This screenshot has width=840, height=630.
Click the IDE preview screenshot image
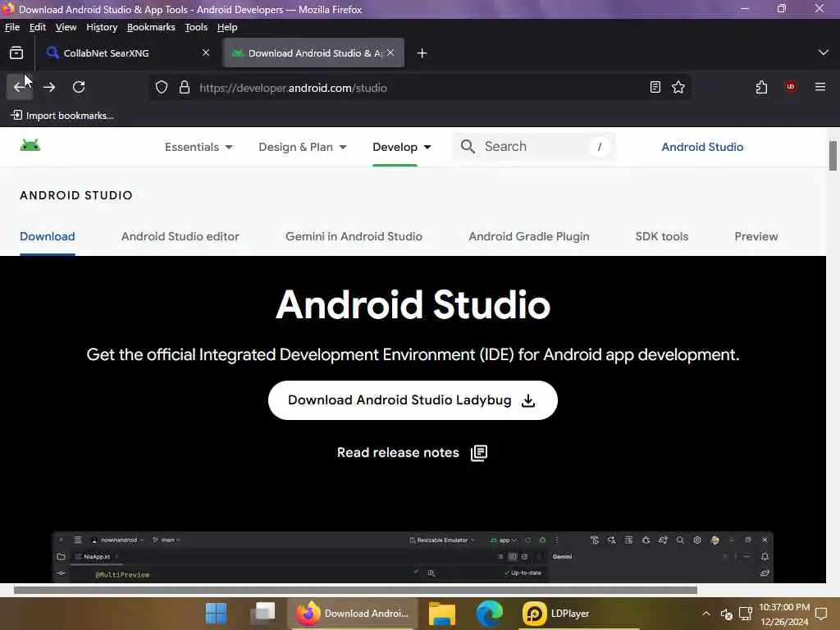[x=413, y=557]
